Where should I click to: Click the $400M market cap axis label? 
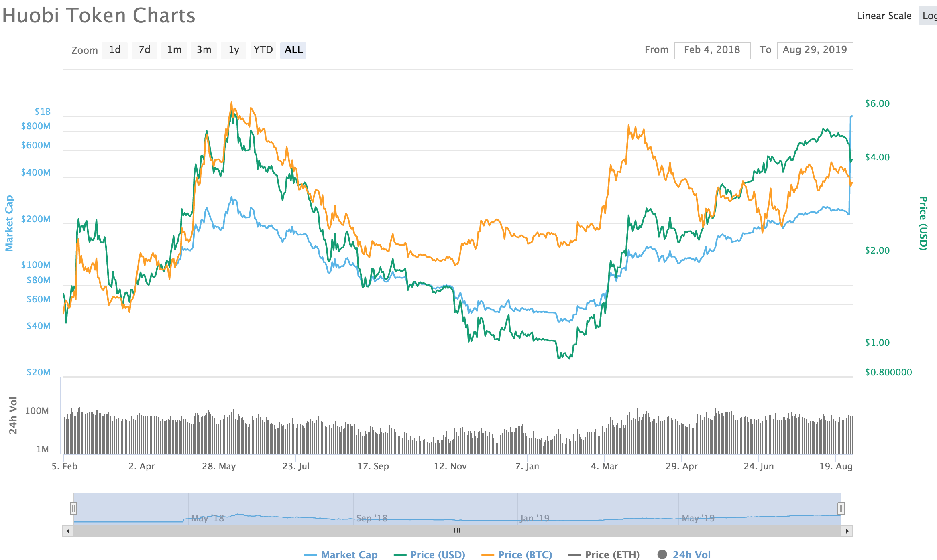[36, 172]
